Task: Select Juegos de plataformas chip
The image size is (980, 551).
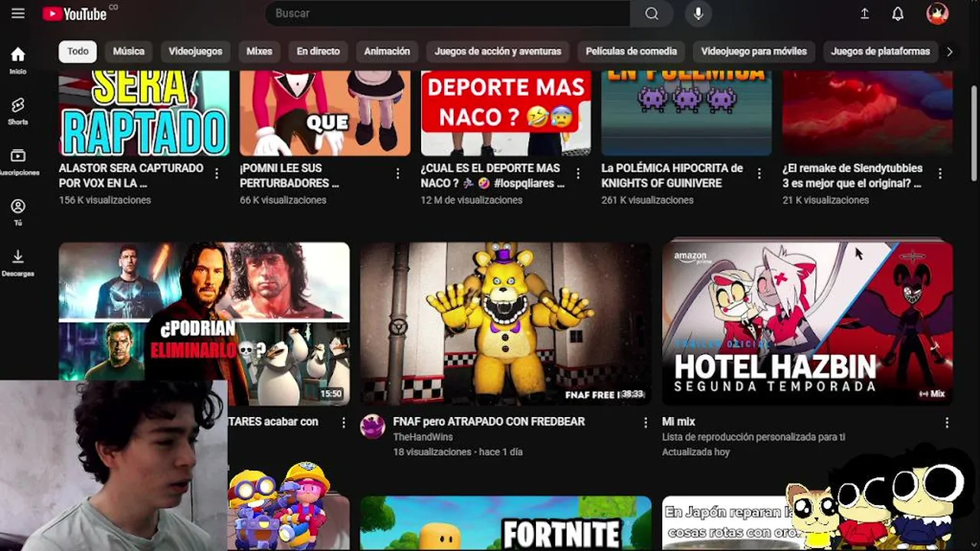Action: tap(880, 51)
